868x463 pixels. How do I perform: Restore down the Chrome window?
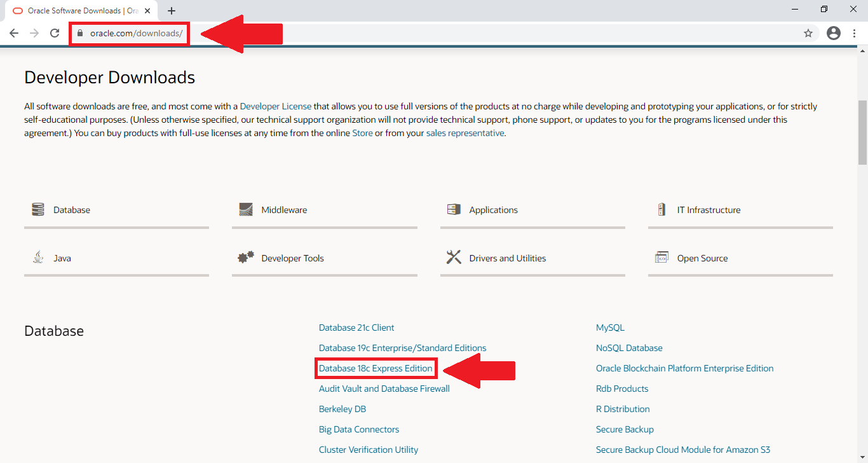(x=824, y=9)
